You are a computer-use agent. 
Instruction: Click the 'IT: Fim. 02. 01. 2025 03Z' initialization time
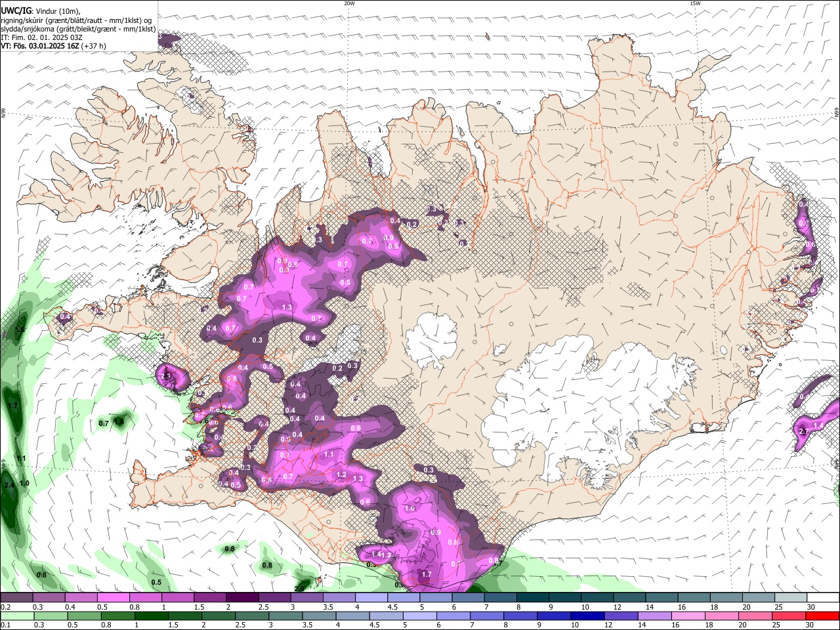[41, 37]
